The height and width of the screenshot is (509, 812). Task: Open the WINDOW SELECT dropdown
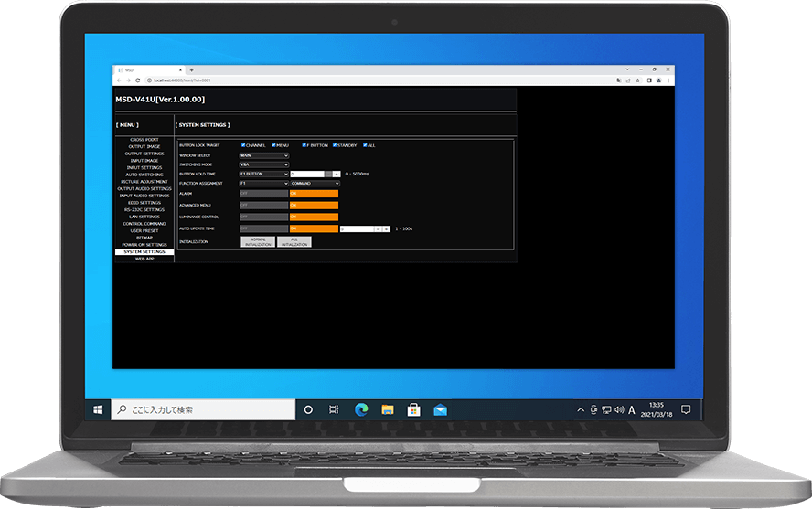tap(263, 155)
